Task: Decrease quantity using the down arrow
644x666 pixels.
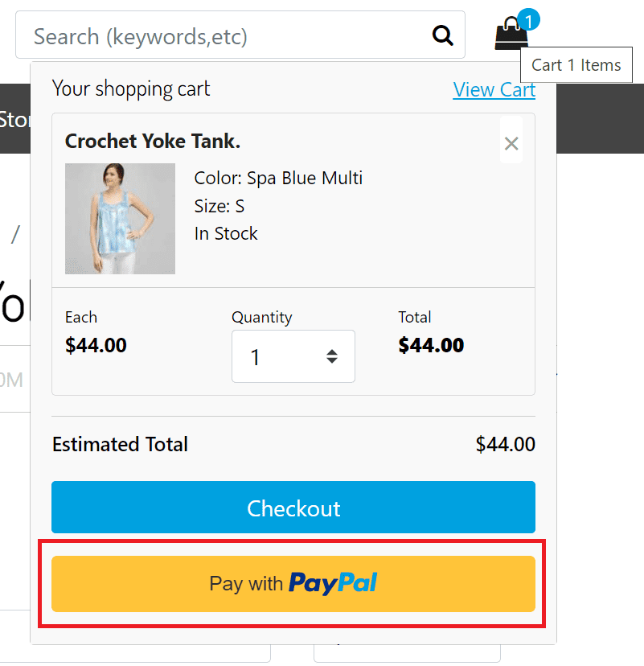Action: pyautogui.click(x=332, y=361)
